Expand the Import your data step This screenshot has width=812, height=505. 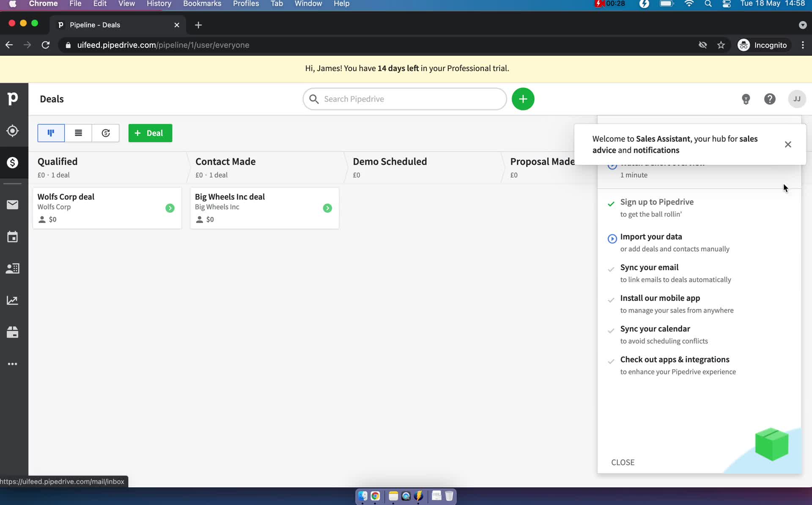(x=651, y=236)
